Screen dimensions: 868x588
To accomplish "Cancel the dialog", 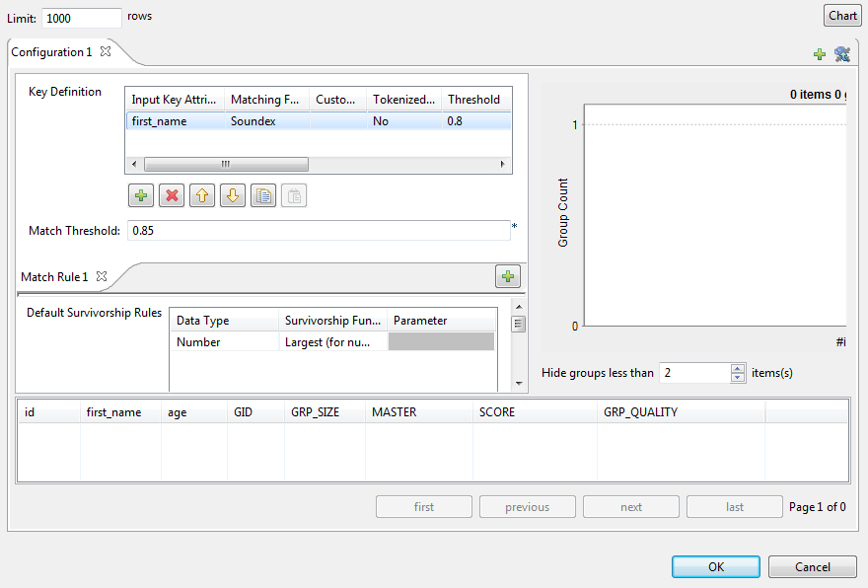I will tap(813, 567).
